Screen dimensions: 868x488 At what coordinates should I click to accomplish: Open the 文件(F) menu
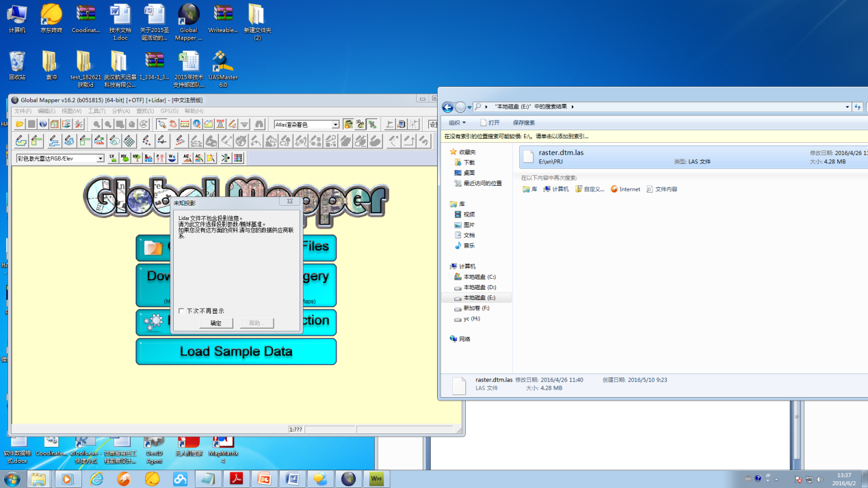23,111
